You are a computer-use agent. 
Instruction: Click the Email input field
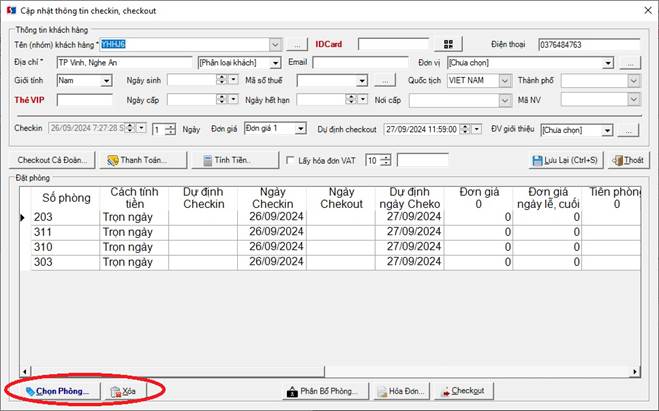(x=360, y=63)
